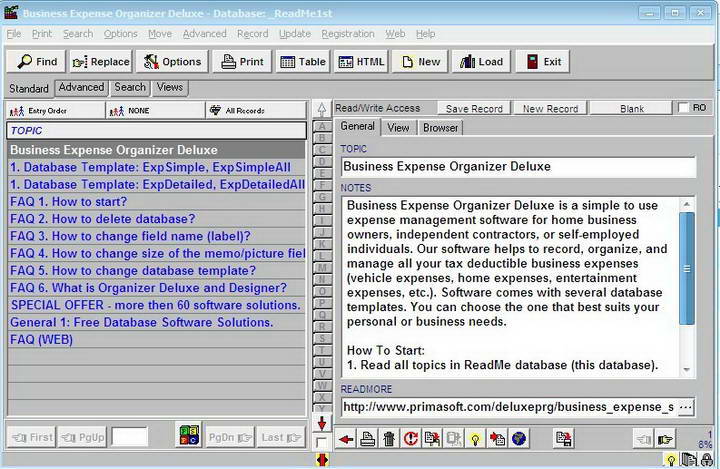The width and height of the screenshot is (720, 469).
Task: Click the New database button
Action: coord(420,62)
